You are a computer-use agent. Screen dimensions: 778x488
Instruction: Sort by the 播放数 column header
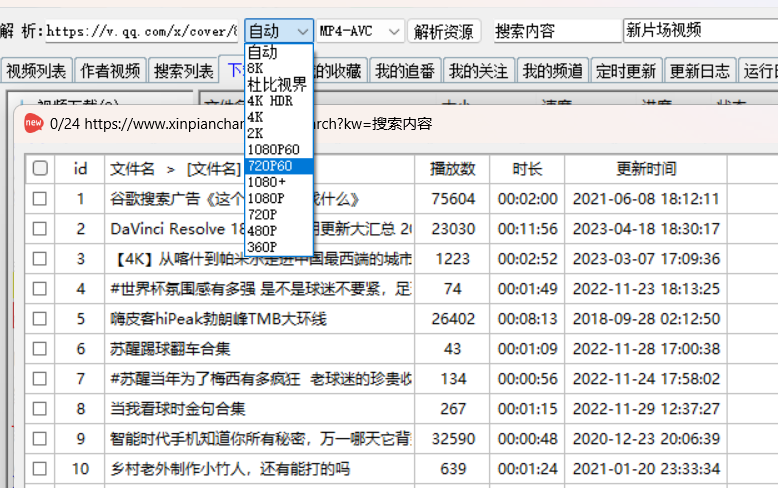coord(452,169)
